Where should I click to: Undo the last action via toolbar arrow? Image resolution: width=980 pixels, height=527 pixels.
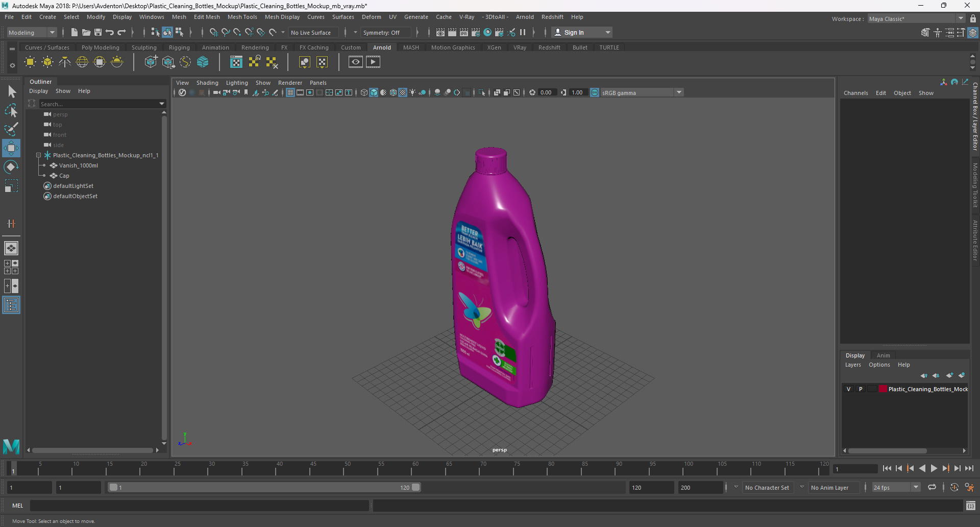pyautogui.click(x=110, y=32)
